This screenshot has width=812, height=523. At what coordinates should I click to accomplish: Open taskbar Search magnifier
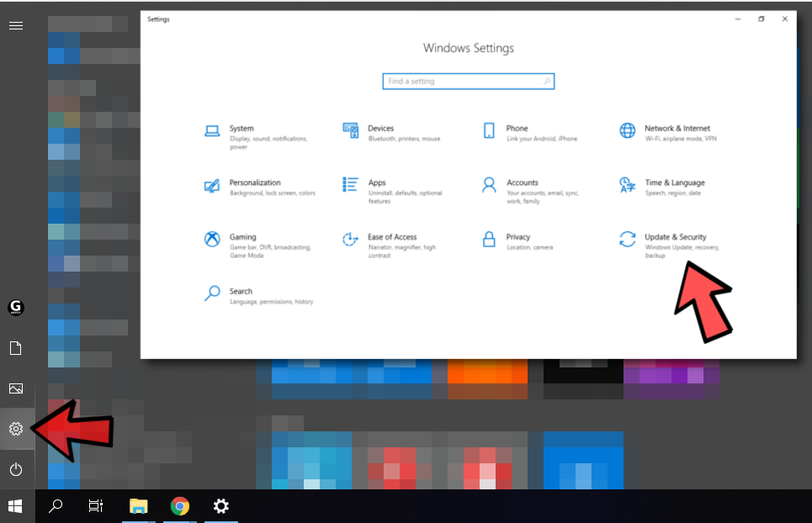(x=56, y=506)
